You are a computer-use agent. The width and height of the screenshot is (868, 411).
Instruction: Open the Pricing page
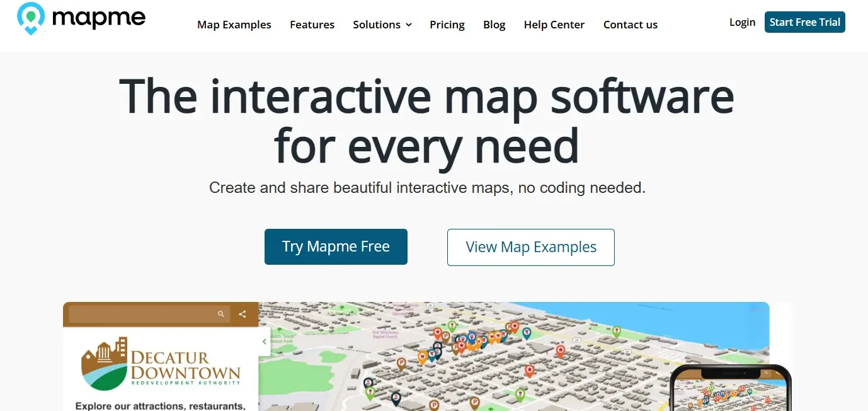tap(447, 25)
